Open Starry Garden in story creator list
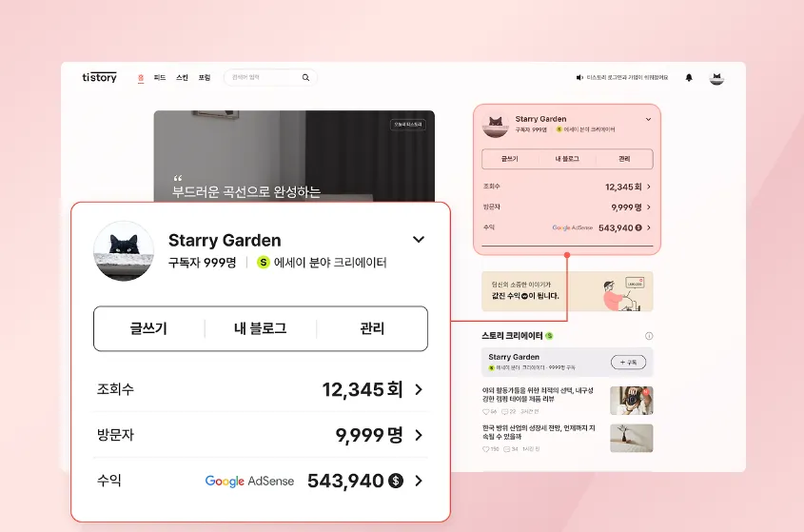This screenshot has height=532, width=804. [514, 357]
